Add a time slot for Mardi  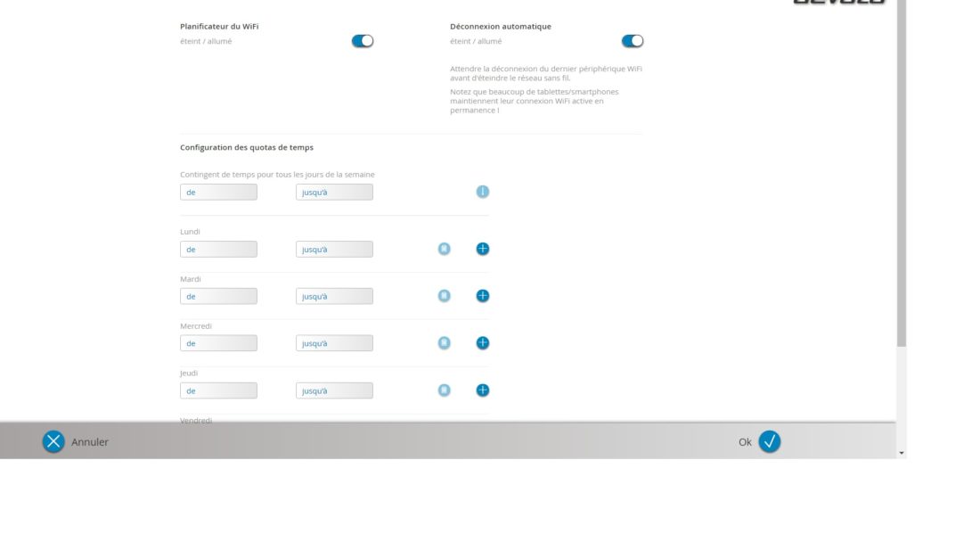[482, 296]
